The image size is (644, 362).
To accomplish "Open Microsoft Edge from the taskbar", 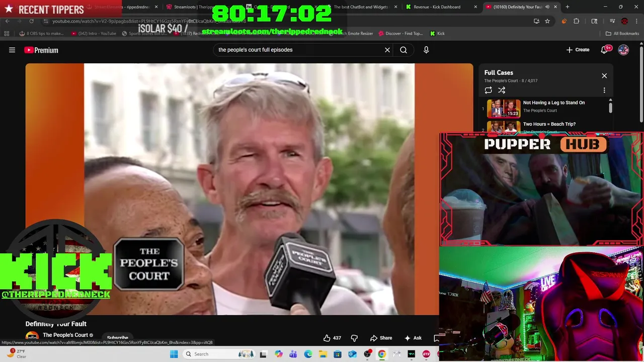I will click(x=308, y=354).
